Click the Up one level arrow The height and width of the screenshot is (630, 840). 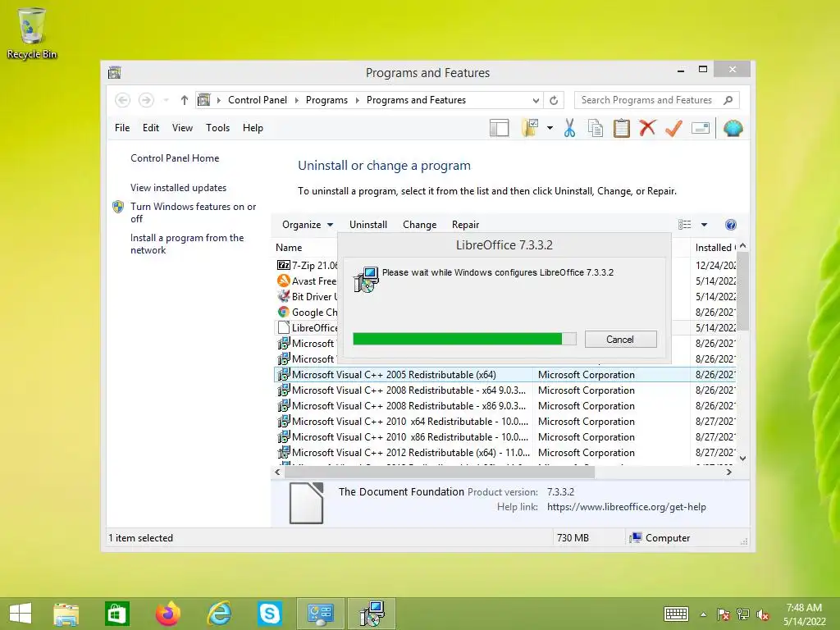(x=185, y=100)
